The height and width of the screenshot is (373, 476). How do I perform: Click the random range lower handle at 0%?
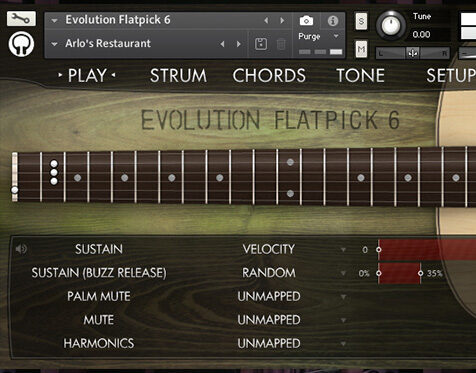pyautogui.click(x=379, y=273)
